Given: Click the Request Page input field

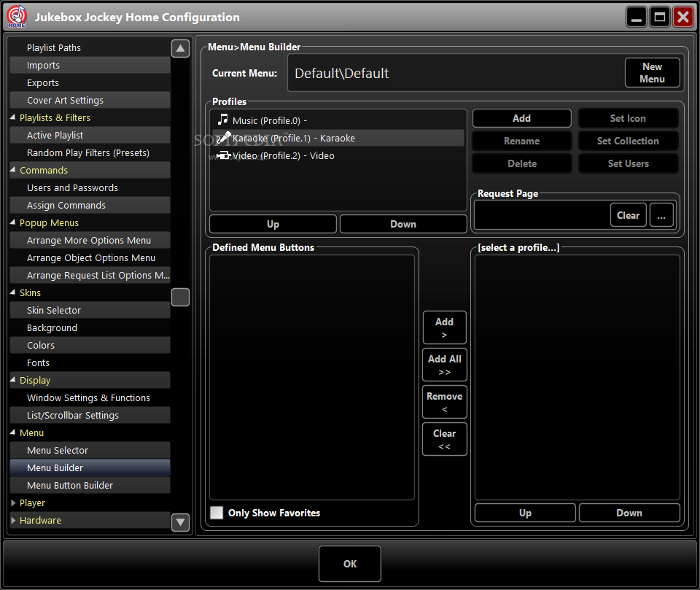Looking at the screenshot, I should pos(542,215).
